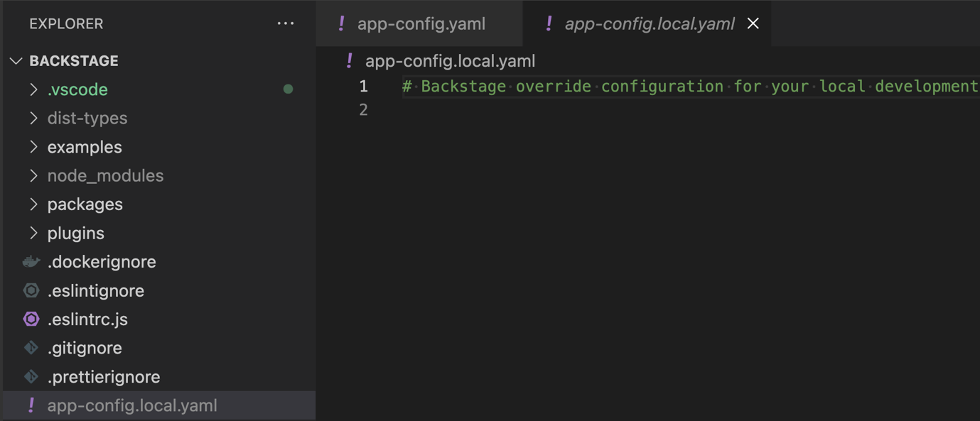Screen dimensions: 980x421
Task: Open Explorer more actions ellipsis menu
Action: click(286, 23)
